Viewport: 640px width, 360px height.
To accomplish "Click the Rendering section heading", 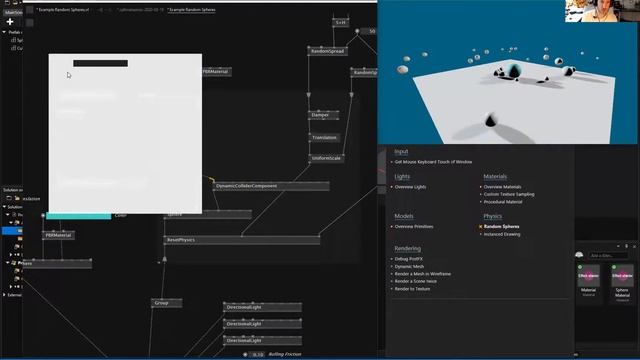I will pos(407,249).
